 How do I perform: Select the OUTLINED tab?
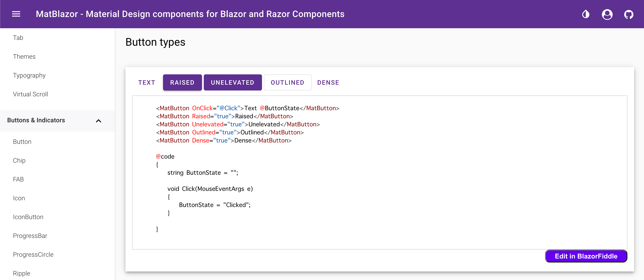click(x=288, y=82)
